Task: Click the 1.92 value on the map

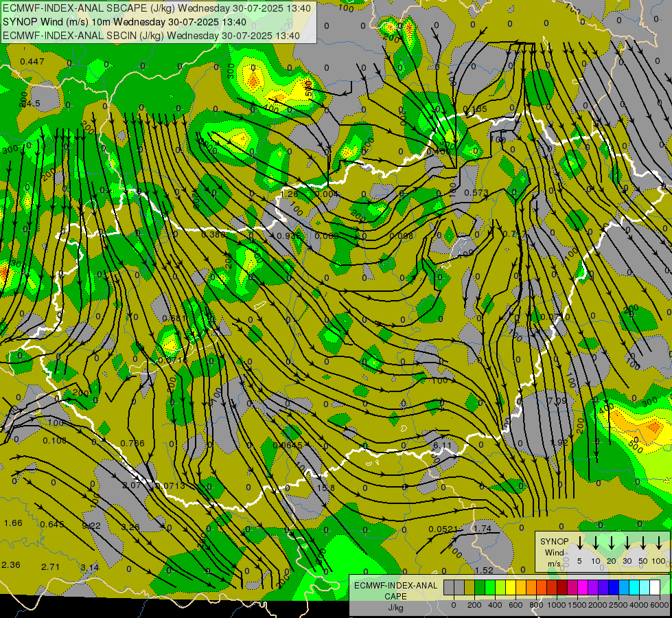Action: click(559, 442)
